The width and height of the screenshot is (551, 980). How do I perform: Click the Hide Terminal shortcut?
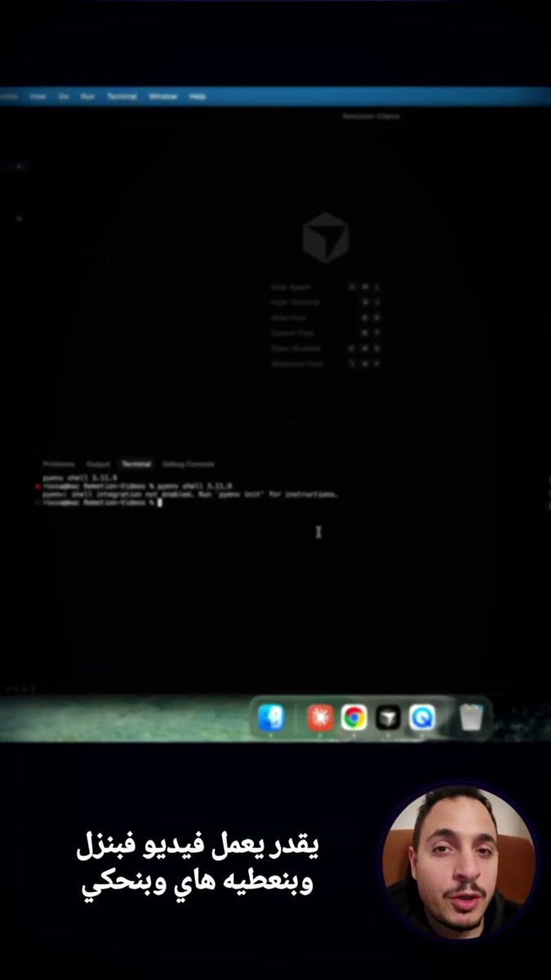coord(326,302)
